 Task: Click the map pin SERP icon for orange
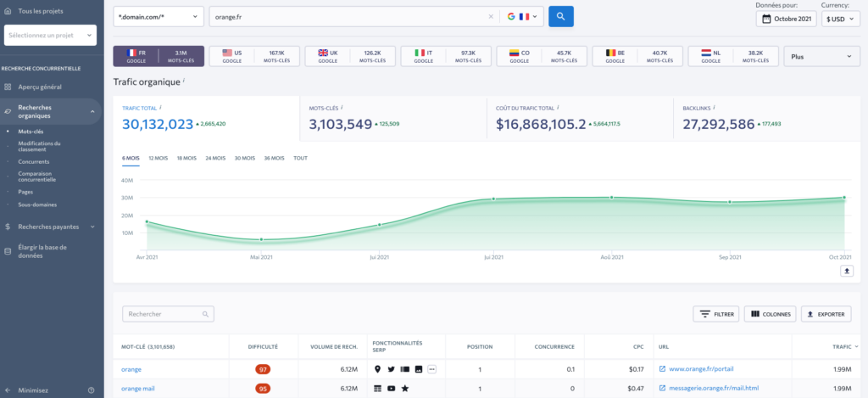(x=378, y=369)
